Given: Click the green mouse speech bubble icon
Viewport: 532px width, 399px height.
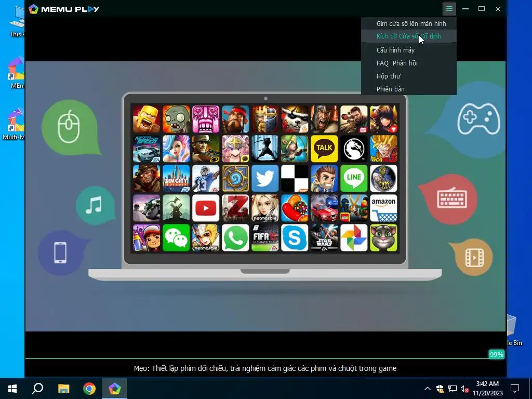Looking at the screenshot, I should click(70, 127).
